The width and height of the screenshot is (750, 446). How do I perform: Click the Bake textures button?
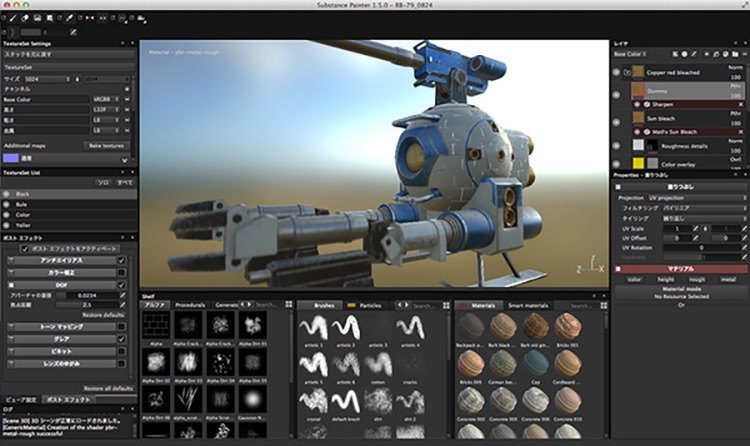coord(107,146)
